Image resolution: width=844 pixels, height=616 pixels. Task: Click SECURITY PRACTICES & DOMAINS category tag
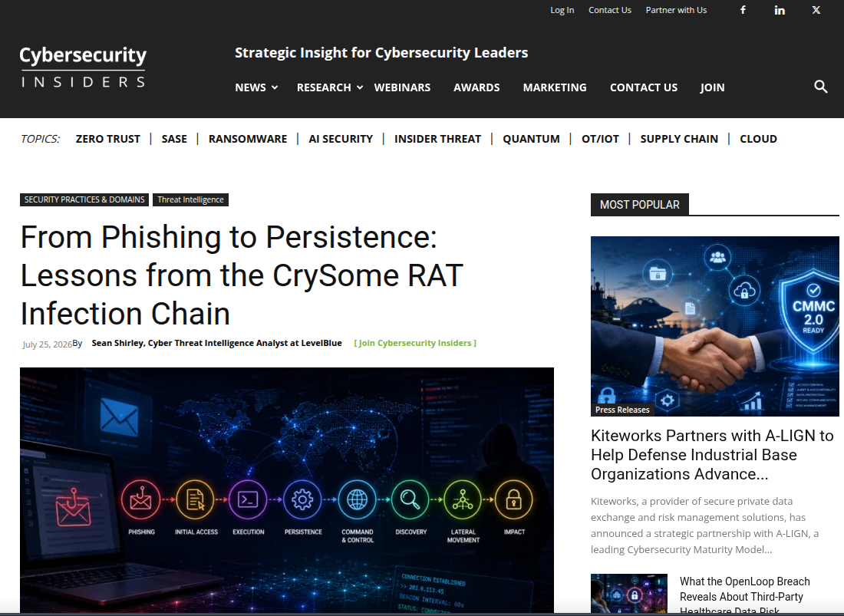click(84, 199)
